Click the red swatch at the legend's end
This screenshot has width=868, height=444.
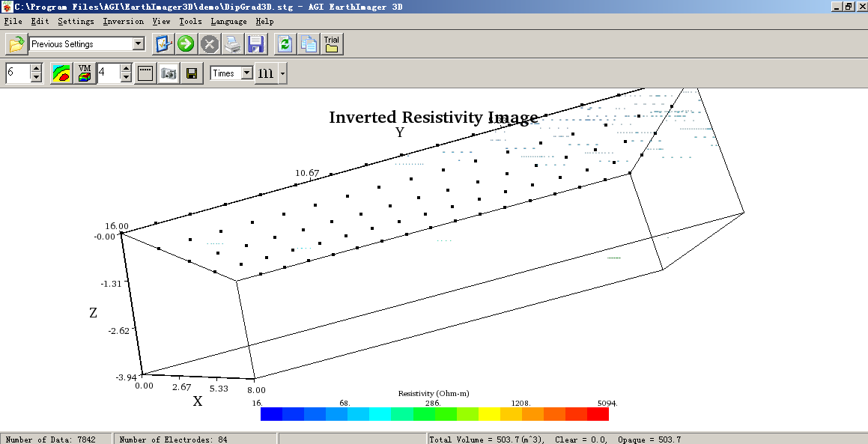pos(598,414)
